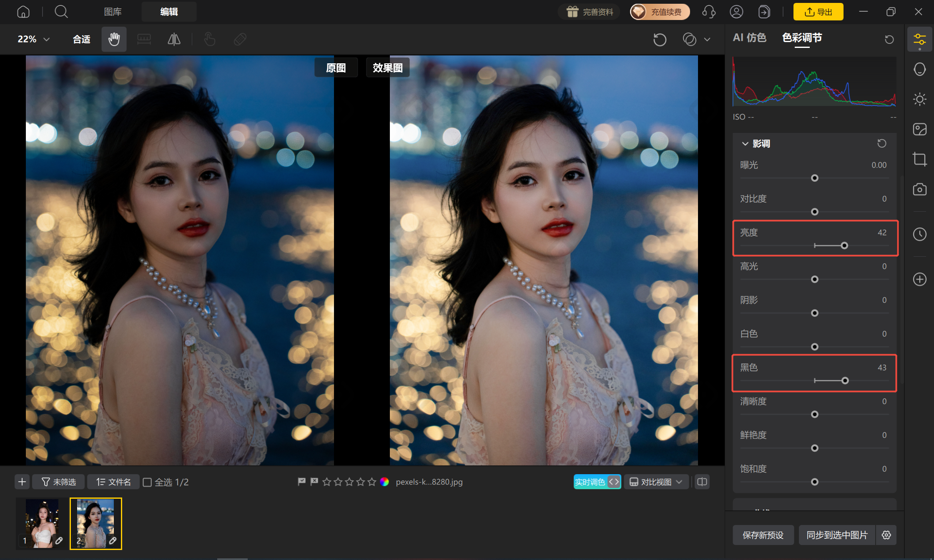Viewport: 934px width, 560px height.
Task: Open the crop tool in the sidebar
Action: coord(919,159)
